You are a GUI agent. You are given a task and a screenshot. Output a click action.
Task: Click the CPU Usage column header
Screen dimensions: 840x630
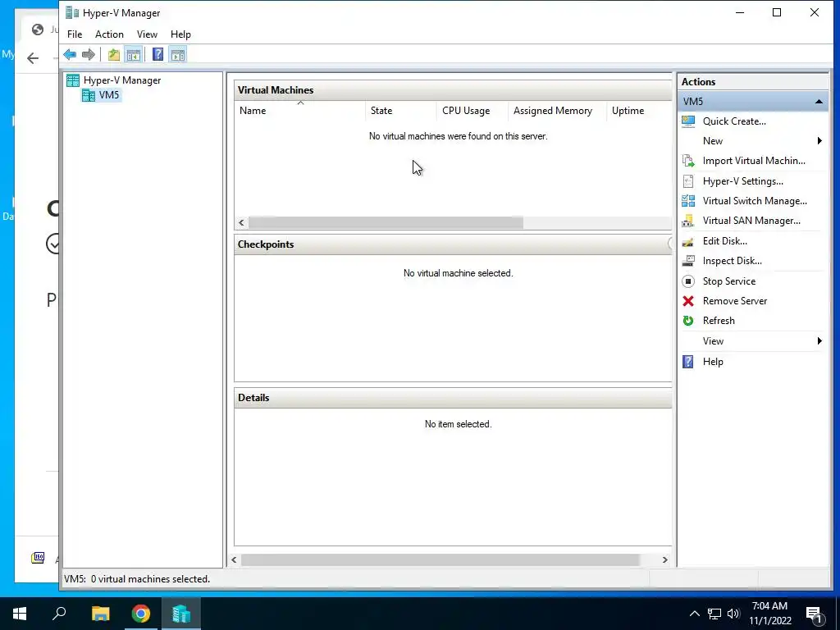pos(472,111)
